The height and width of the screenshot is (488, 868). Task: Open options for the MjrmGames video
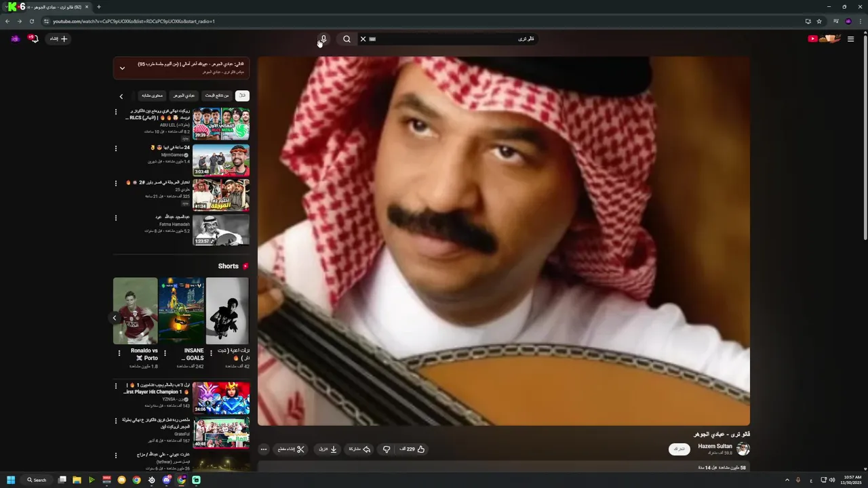tap(115, 148)
